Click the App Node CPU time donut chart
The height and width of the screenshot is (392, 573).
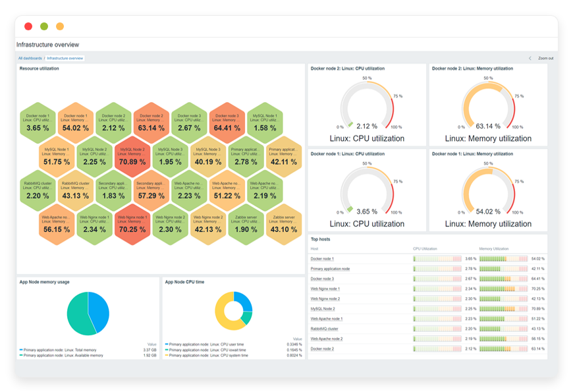[234, 311]
